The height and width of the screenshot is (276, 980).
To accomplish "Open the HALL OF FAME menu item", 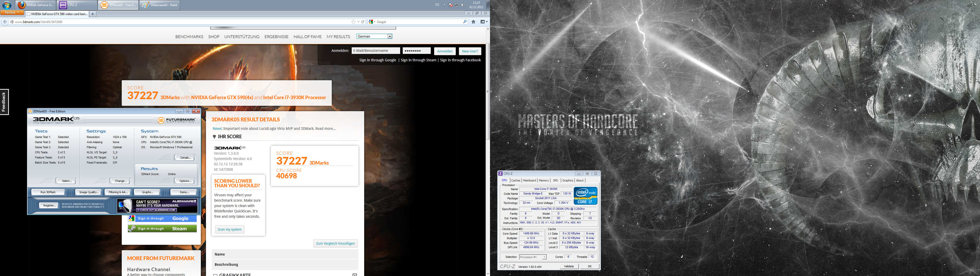I will coord(307,37).
